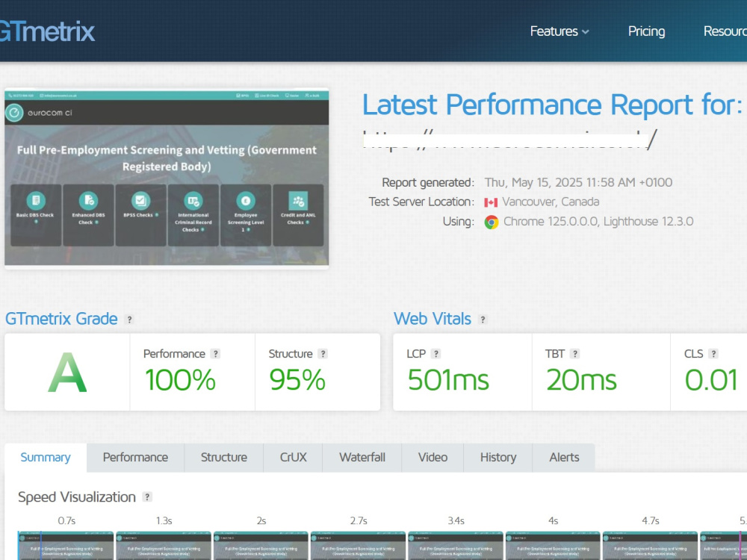Screen dimensions: 747x560
Task: Open the Pricing page
Action: click(x=646, y=31)
